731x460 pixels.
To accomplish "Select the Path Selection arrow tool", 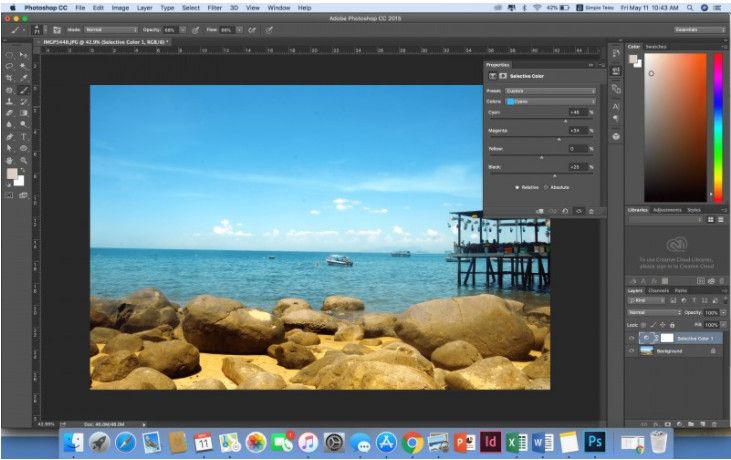I will point(9,148).
